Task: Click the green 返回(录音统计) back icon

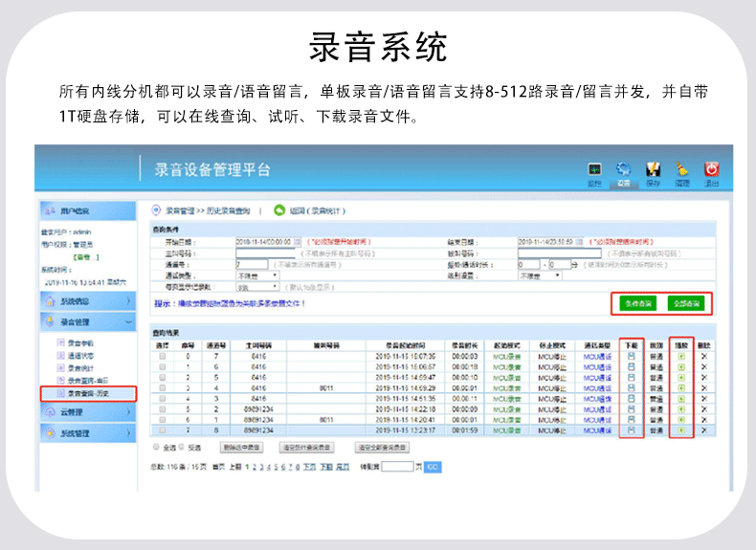Action: click(x=279, y=210)
